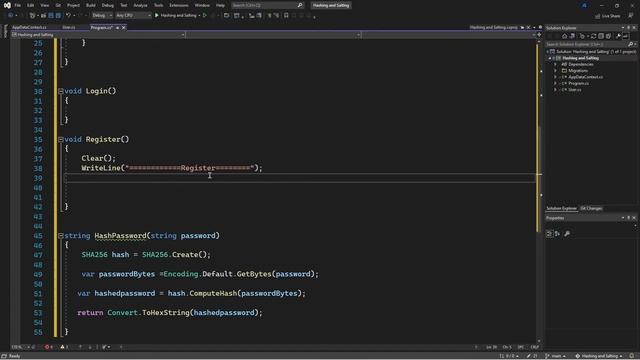Expand the Dependencies node in Solution Explorer
The image size is (640, 360).
(x=555, y=64)
